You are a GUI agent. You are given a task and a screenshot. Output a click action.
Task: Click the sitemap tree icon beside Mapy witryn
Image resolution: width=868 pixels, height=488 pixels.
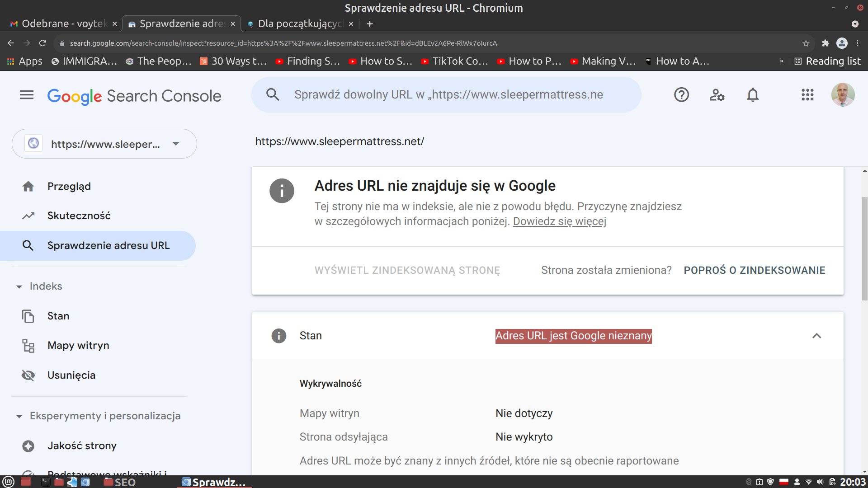click(x=28, y=346)
